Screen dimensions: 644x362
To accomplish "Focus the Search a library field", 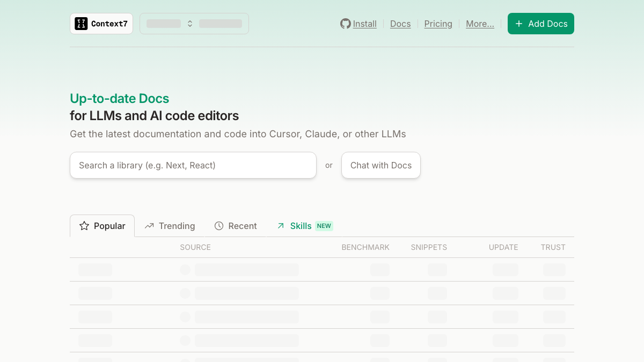I will point(193,165).
